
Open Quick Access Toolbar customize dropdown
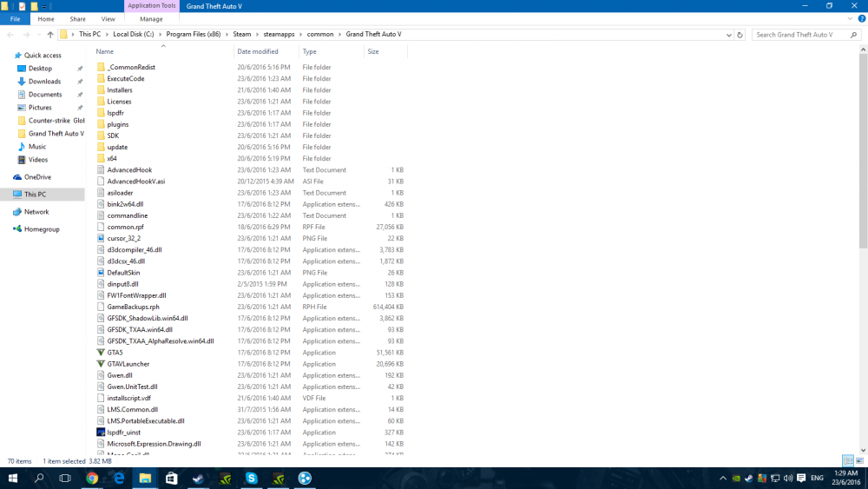pos(44,7)
